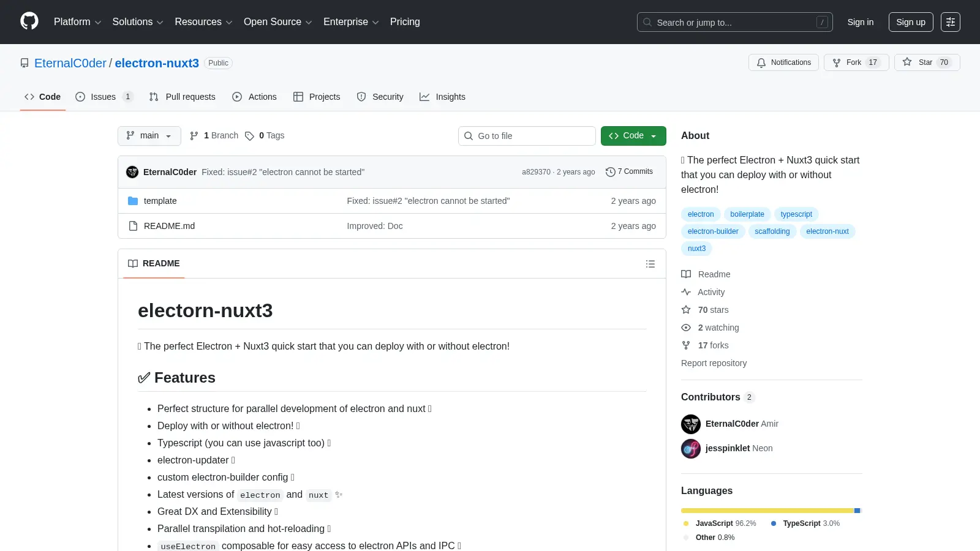Open the 17 forks link
The height and width of the screenshot is (551, 980).
pyautogui.click(x=705, y=345)
